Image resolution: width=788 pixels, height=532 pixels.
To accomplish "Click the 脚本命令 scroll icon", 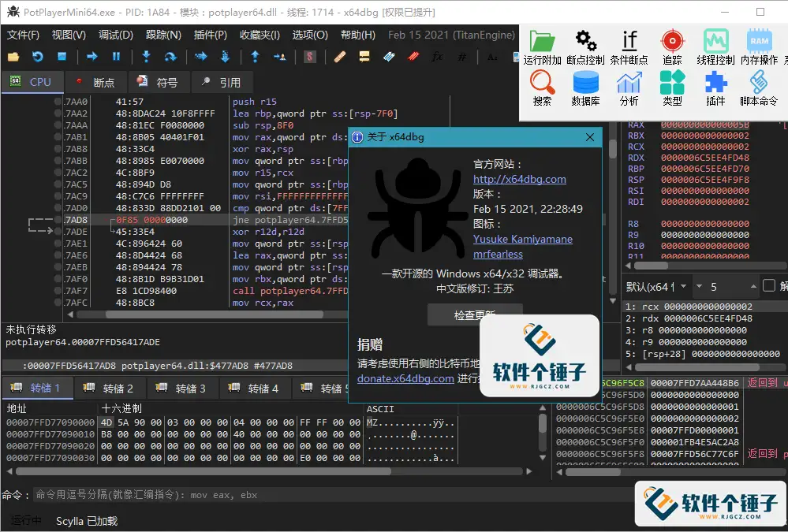I will 758,83.
